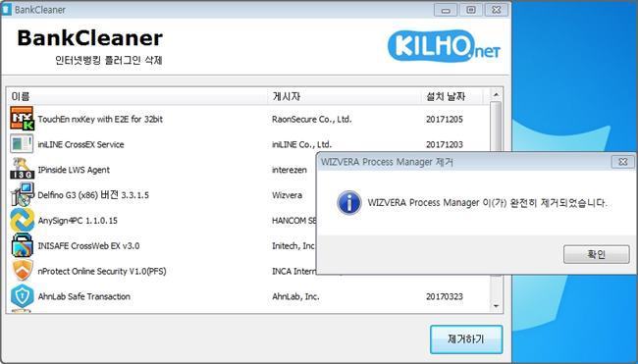638x364 pixels.
Task: Click the TouchEn nxKey program icon
Action: (22, 119)
